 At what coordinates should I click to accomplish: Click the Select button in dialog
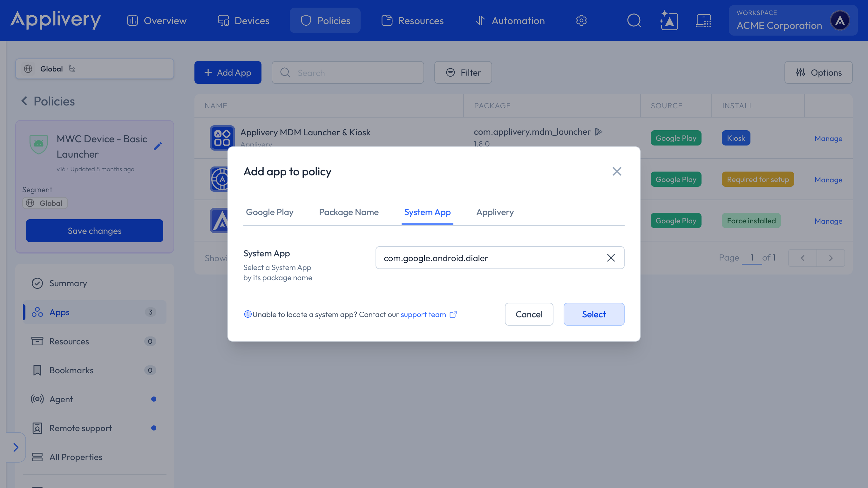[x=594, y=314]
